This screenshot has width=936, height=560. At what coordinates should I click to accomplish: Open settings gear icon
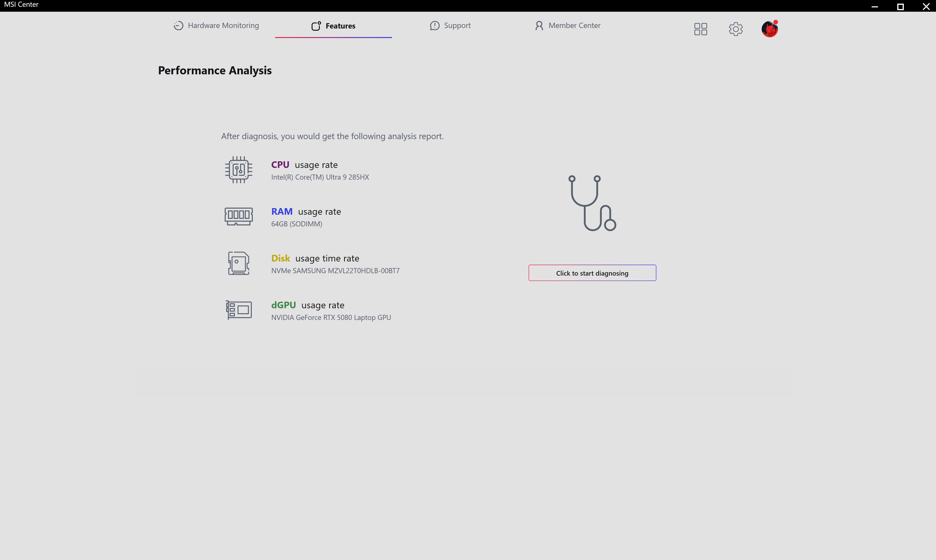click(x=736, y=29)
